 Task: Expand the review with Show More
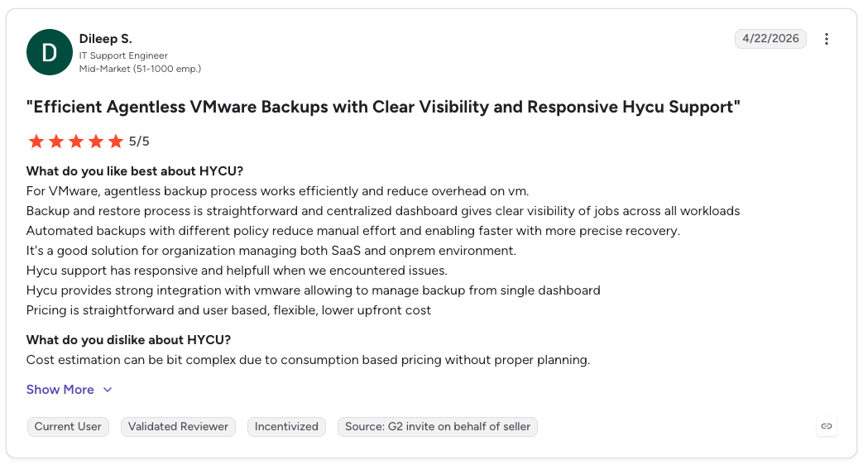pos(60,390)
